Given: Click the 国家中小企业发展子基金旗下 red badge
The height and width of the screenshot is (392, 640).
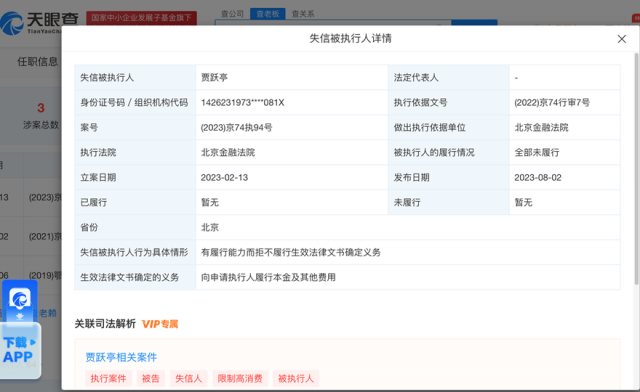Looking at the screenshot, I should pyautogui.click(x=141, y=18).
